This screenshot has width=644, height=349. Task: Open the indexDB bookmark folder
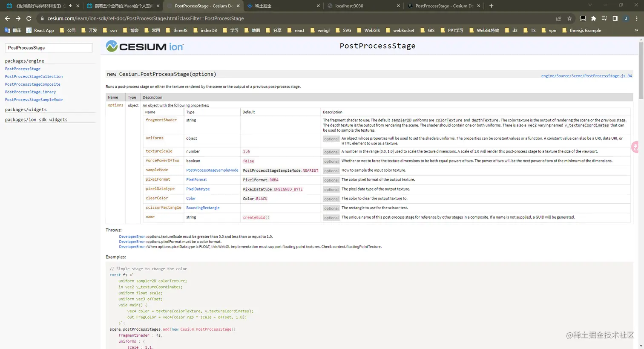point(205,30)
